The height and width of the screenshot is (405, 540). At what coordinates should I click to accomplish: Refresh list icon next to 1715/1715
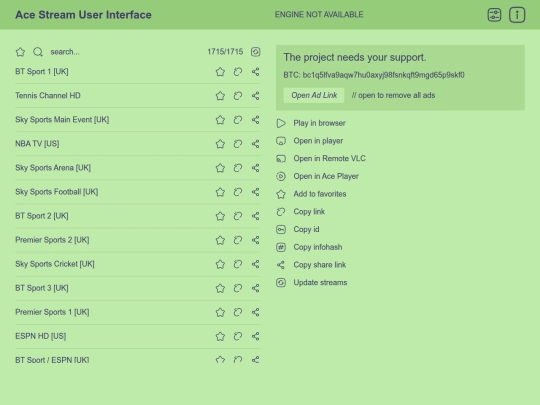coord(256,52)
